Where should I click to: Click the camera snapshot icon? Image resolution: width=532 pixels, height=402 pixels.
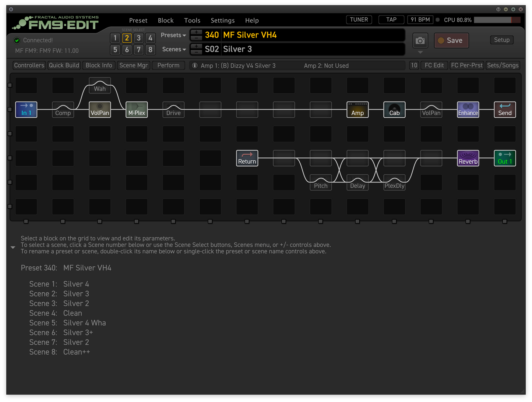(420, 40)
